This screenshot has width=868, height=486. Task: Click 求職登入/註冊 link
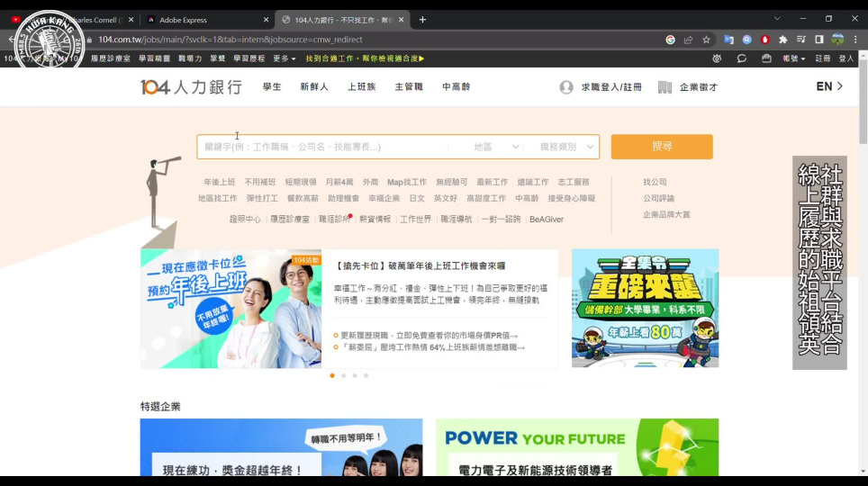[x=611, y=87]
